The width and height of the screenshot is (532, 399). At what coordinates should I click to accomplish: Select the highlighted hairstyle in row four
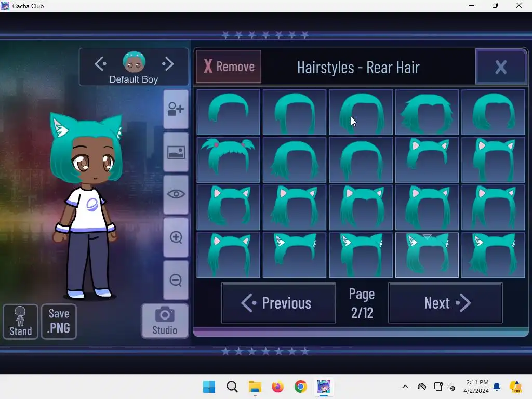427,255
